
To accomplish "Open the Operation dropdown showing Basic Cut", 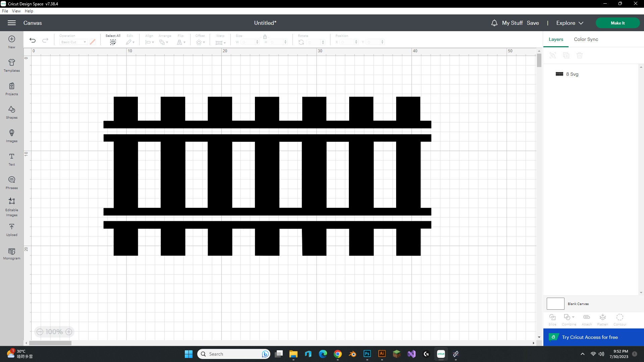I will point(73,42).
